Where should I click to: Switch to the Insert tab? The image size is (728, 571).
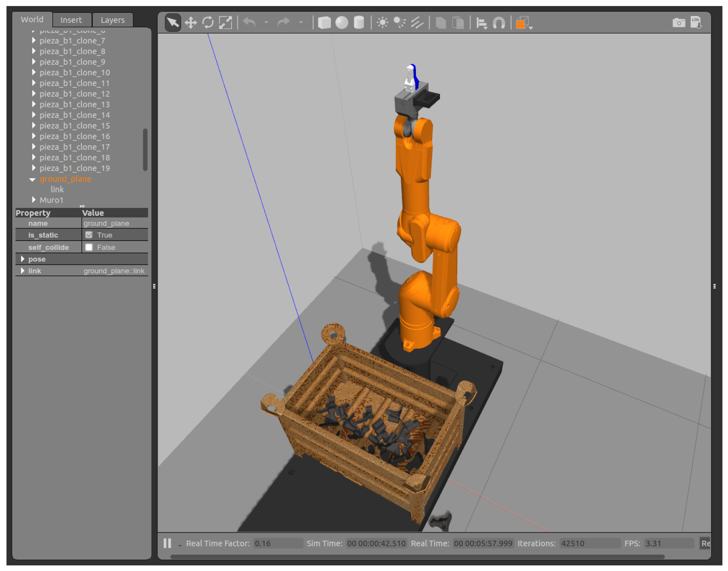coord(71,20)
